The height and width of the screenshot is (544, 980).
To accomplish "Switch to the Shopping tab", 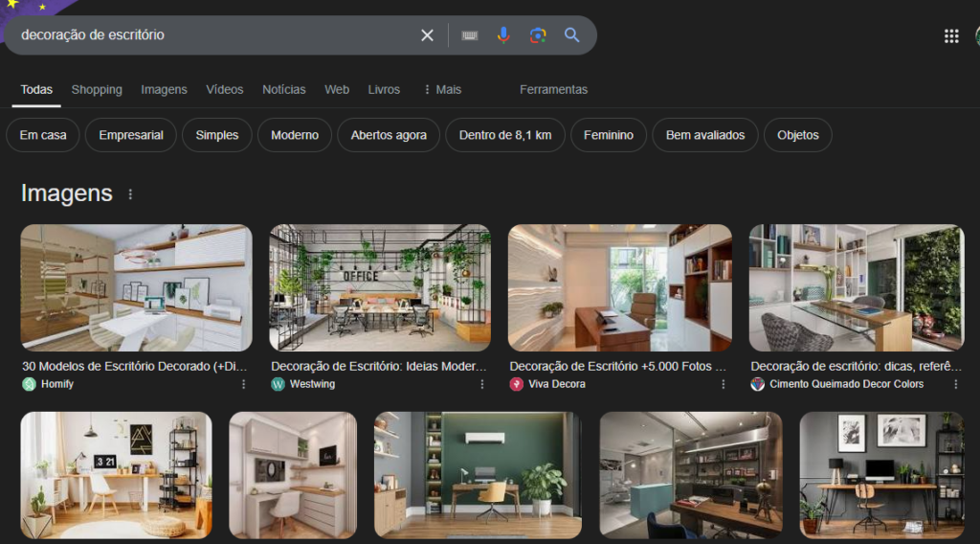I will click(x=97, y=89).
